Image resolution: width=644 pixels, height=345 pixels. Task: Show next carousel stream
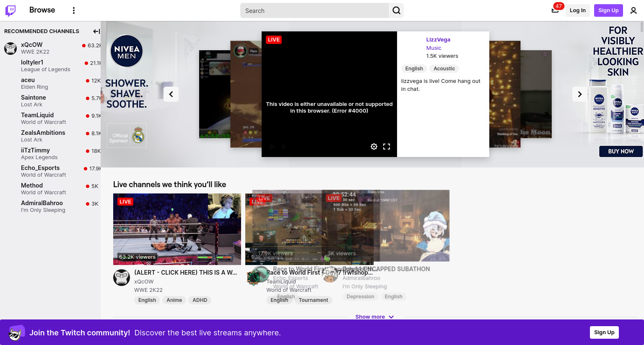click(x=580, y=94)
